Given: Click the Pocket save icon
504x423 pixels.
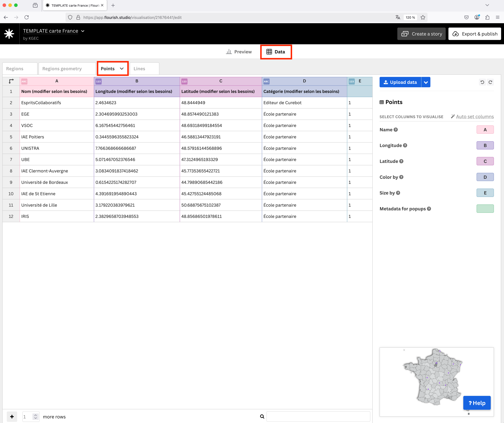Looking at the screenshot, I should click(x=466, y=17).
